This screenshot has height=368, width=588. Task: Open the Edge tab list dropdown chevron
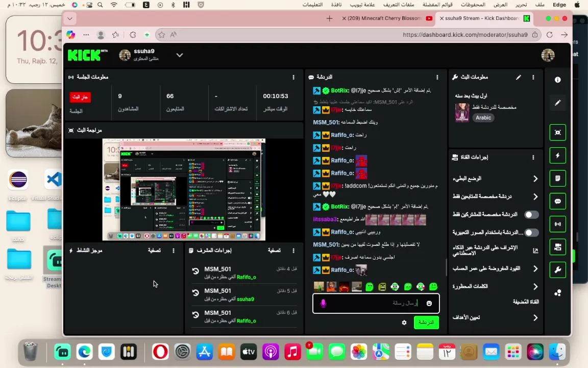[x=70, y=18]
